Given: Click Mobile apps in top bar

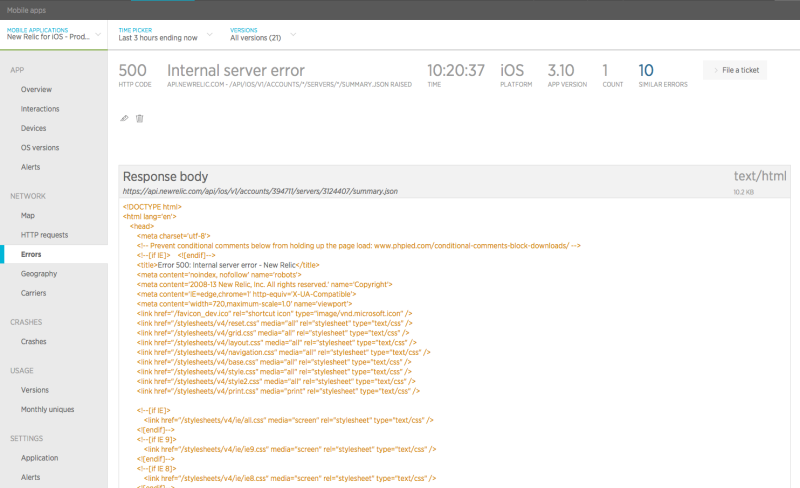Looking at the screenshot, I should tap(26, 10).
